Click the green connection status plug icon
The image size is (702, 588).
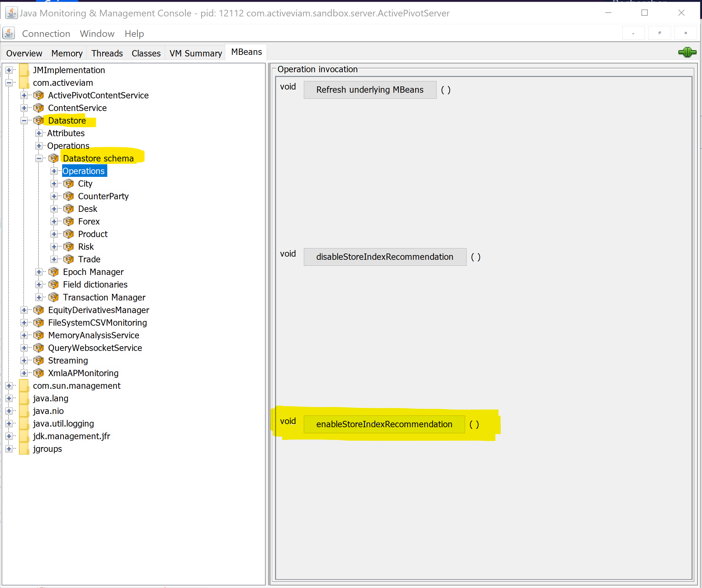[687, 52]
